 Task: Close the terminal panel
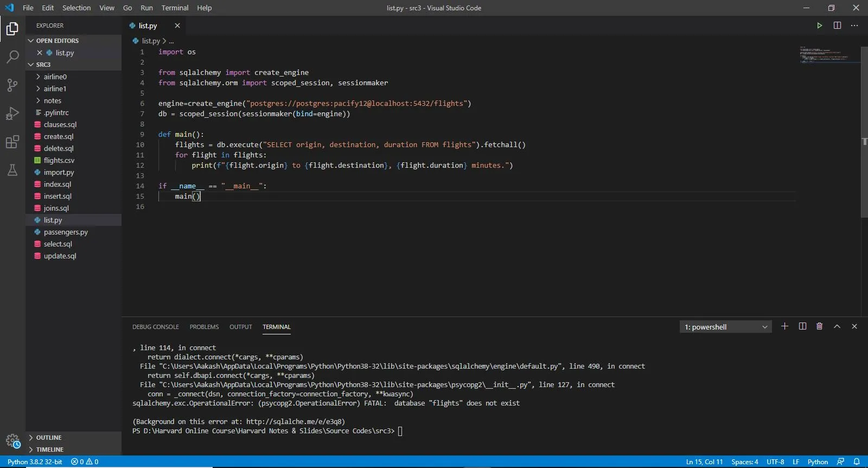[x=854, y=326]
